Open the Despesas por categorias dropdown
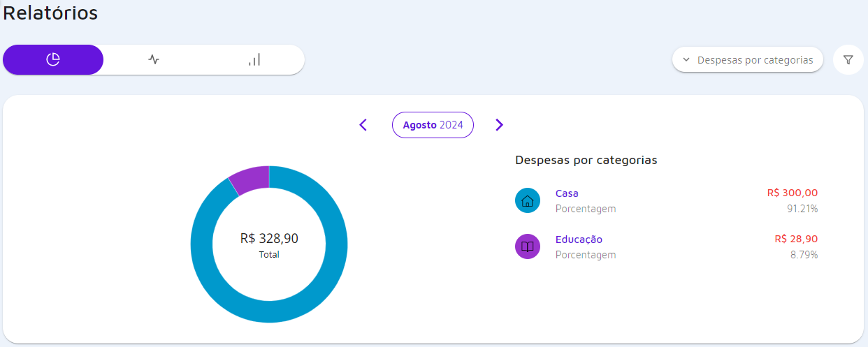 point(748,60)
